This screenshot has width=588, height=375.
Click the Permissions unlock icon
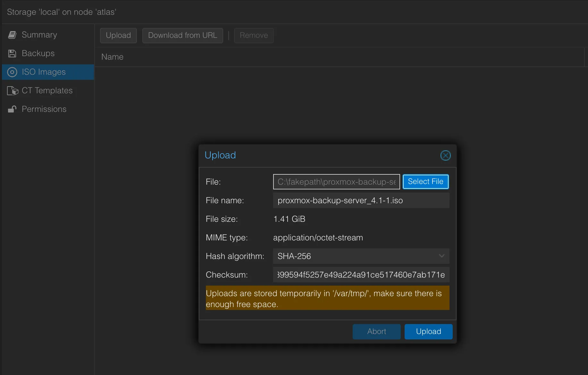pos(12,109)
